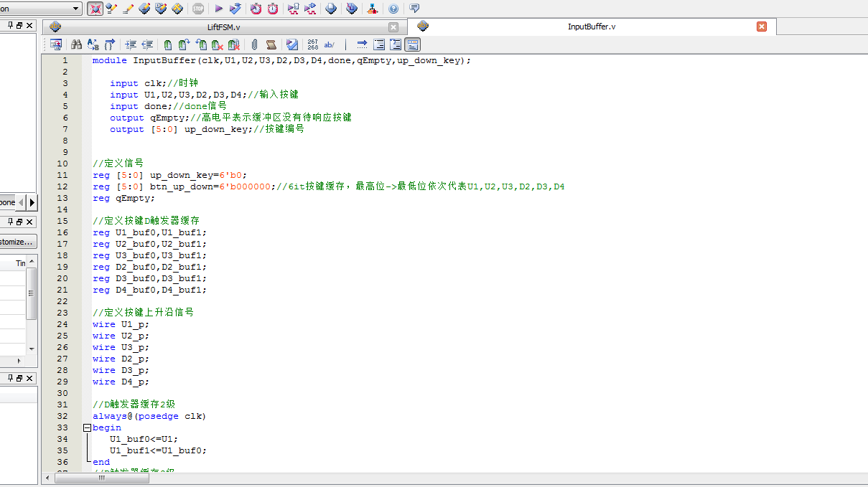
Task: Toggle line numbers display icon
Action: point(313,44)
